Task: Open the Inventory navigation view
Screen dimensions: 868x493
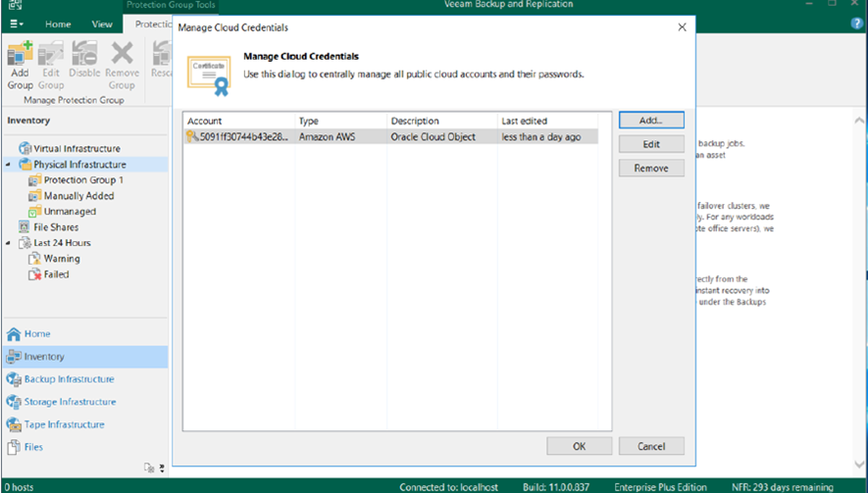Action: click(84, 357)
